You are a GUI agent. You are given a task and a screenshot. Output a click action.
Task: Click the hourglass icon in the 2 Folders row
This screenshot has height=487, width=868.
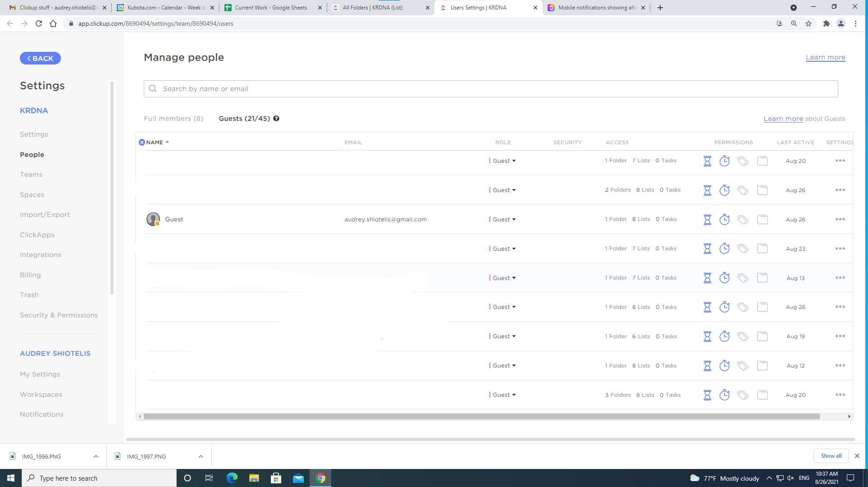[x=707, y=190]
